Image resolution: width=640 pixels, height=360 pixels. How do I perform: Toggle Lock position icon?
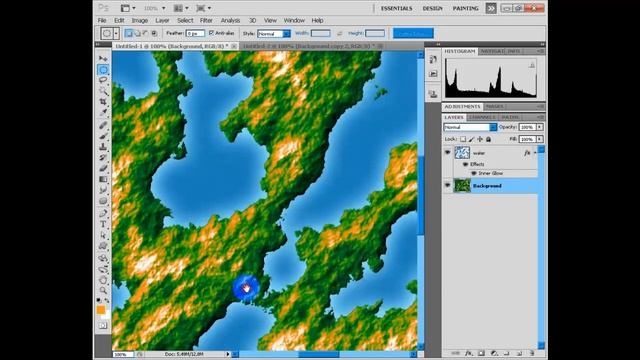pos(480,139)
